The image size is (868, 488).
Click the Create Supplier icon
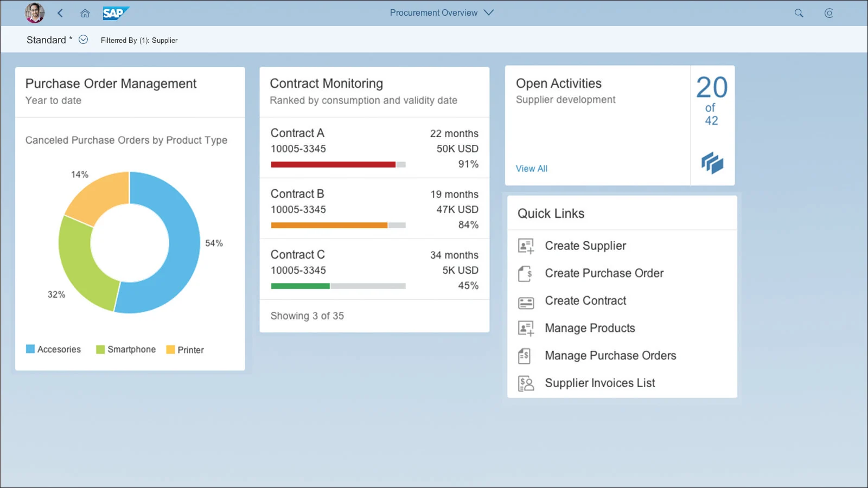(525, 245)
